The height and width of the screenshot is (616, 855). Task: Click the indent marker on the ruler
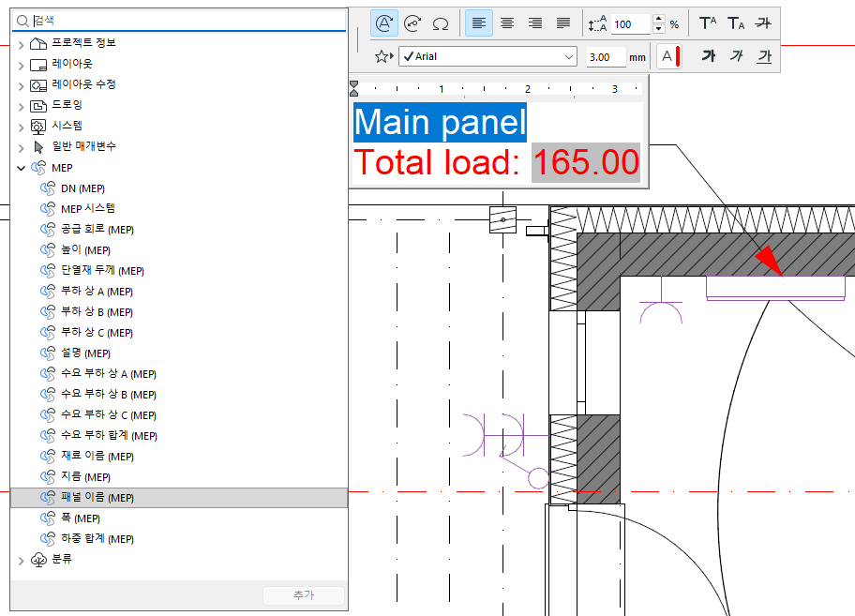click(x=353, y=88)
